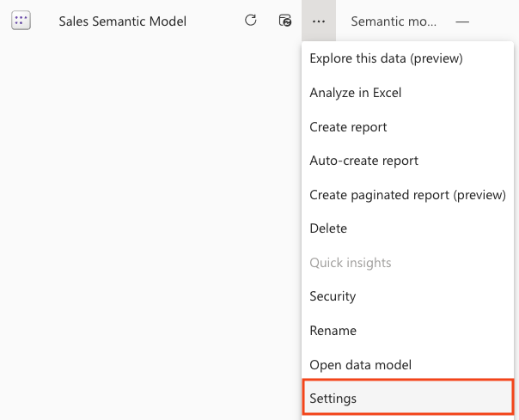Open Settings from the context menu
Viewport: 519px width, 420px height.
[408, 397]
